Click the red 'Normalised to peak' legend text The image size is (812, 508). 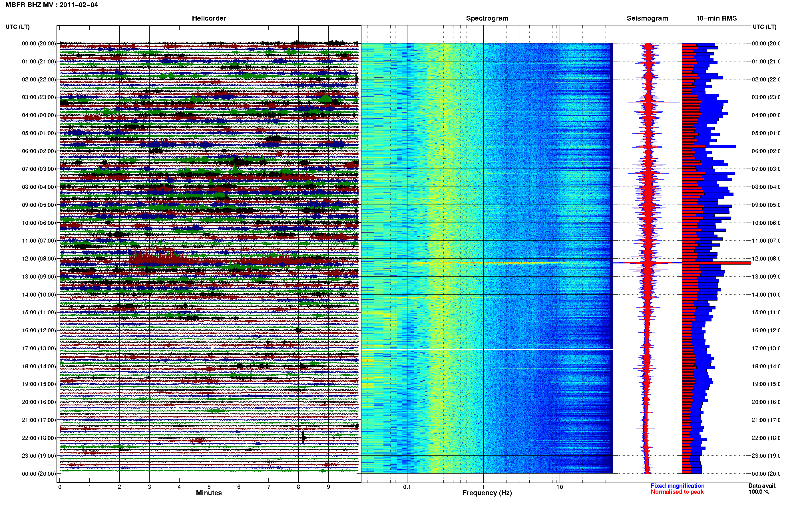(x=677, y=492)
